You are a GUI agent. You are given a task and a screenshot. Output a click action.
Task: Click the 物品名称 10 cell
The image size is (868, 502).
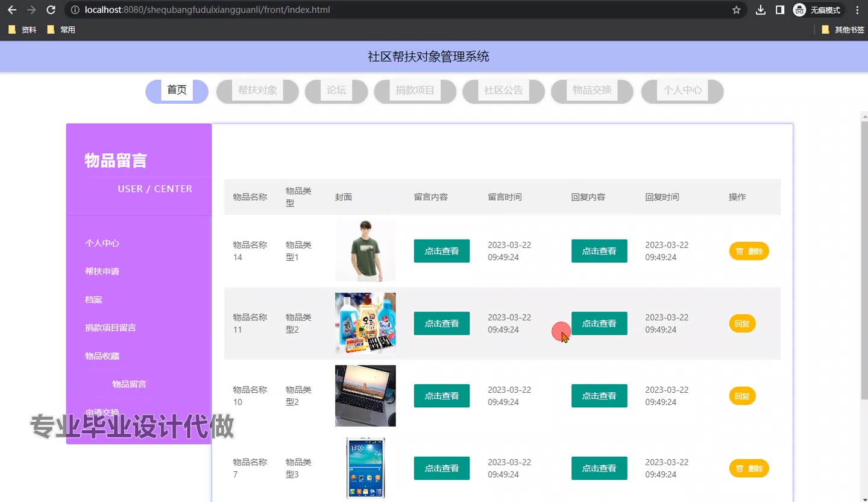(250, 396)
